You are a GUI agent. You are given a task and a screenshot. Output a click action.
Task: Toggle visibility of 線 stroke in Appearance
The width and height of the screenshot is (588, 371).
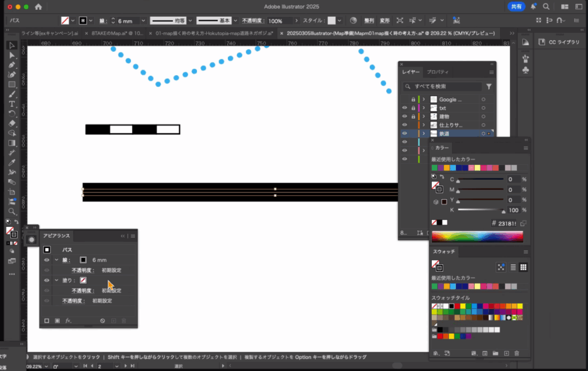(47, 260)
